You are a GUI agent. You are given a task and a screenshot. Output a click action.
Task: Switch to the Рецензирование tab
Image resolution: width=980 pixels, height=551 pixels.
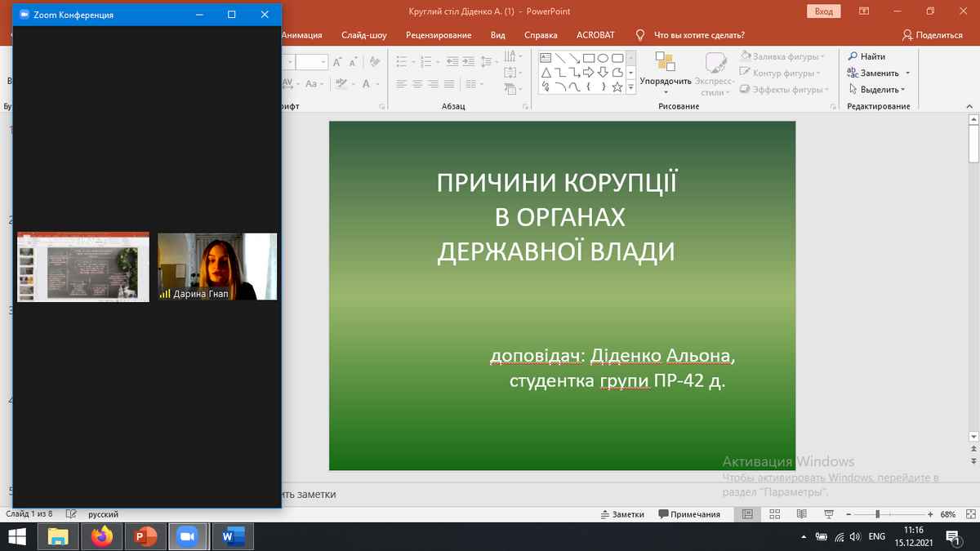tap(439, 35)
